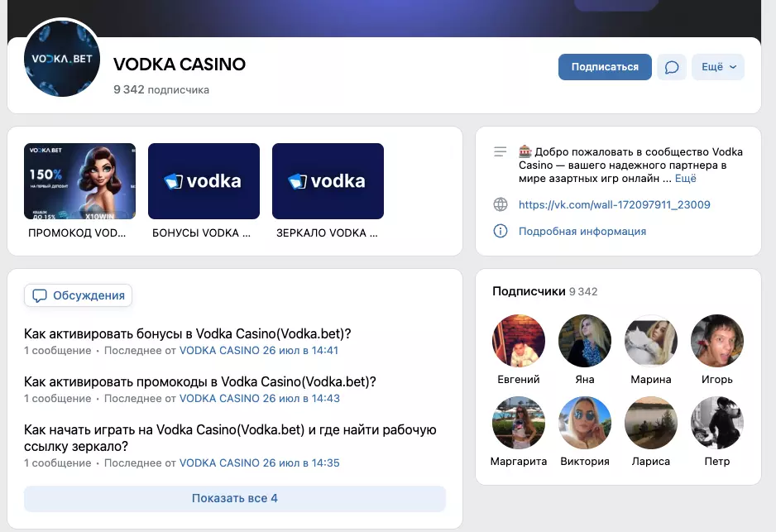The height and width of the screenshot is (532, 776).
Task: Expand the description with the Ещё link
Action: [x=686, y=178]
